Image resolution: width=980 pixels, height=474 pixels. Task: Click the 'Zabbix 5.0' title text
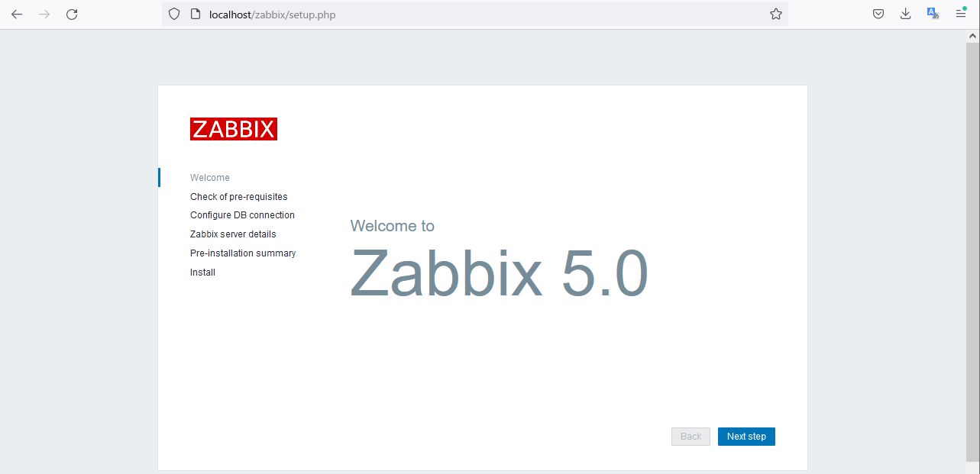coord(499,273)
